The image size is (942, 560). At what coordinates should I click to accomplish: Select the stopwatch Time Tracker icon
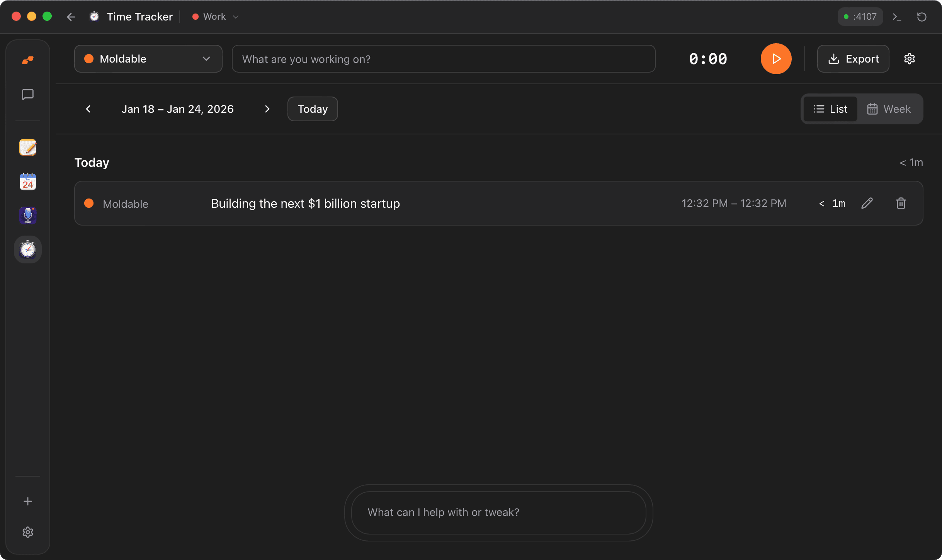click(27, 249)
